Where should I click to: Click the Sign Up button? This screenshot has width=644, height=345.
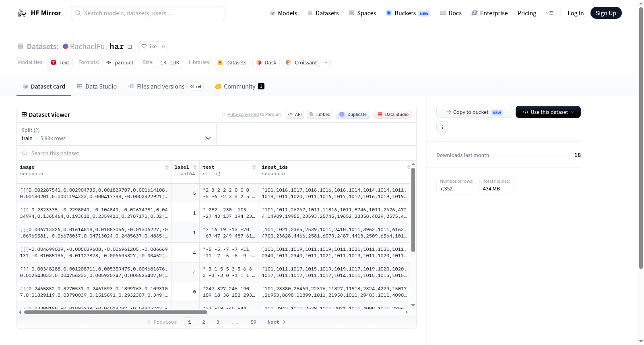606,13
